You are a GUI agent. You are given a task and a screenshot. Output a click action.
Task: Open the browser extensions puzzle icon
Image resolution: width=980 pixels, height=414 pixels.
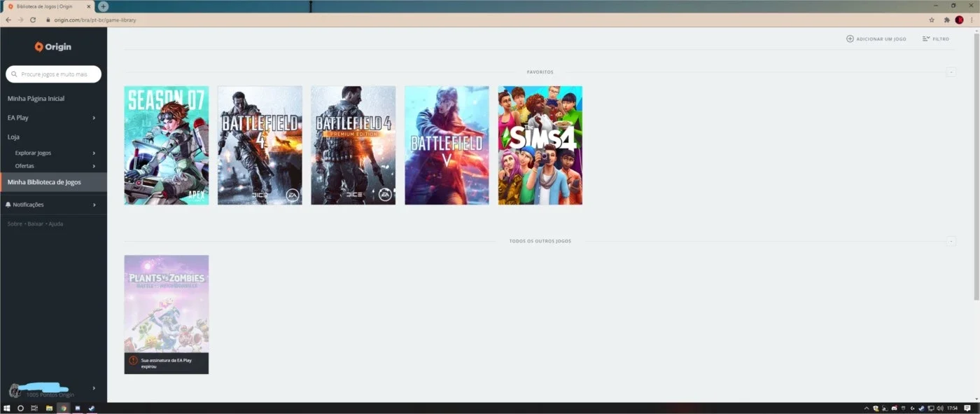pos(947,20)
